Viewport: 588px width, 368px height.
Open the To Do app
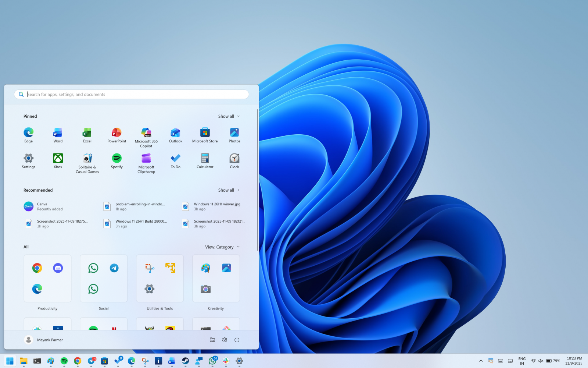point(175,160)
